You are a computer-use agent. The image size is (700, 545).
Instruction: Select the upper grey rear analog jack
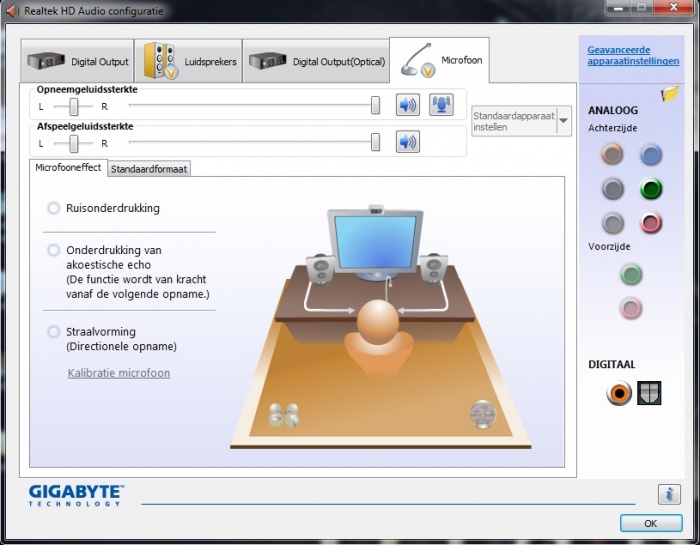tap(612, 188)
